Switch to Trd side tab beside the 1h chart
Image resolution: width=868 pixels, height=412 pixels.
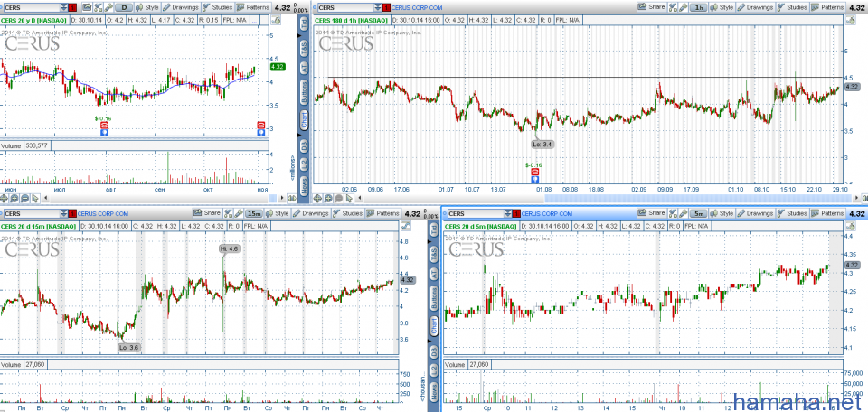[304, 24]
